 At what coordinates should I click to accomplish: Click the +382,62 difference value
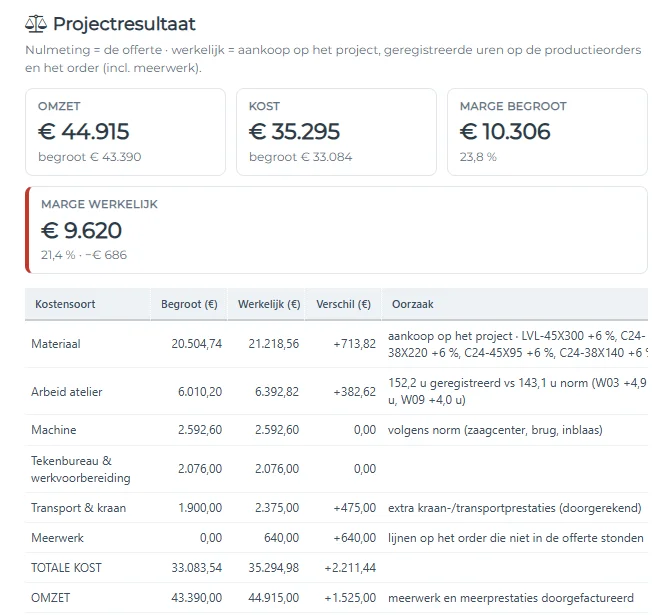(x=355, y=392)
